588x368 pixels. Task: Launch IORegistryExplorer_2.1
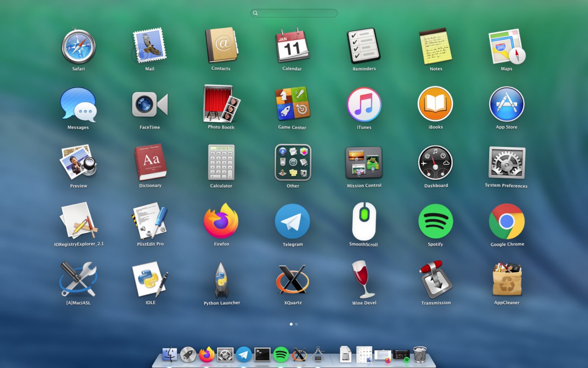[79, 221]
